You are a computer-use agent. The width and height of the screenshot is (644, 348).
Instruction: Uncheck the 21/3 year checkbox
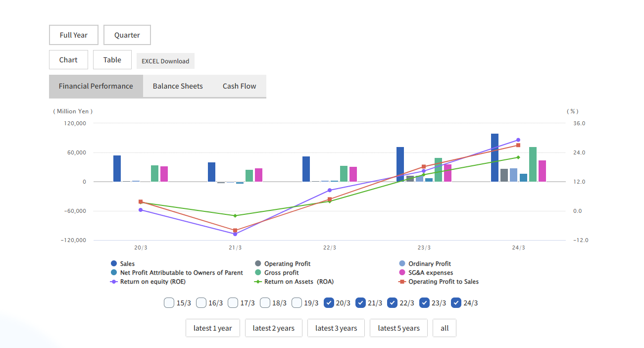tap(360, 302)
